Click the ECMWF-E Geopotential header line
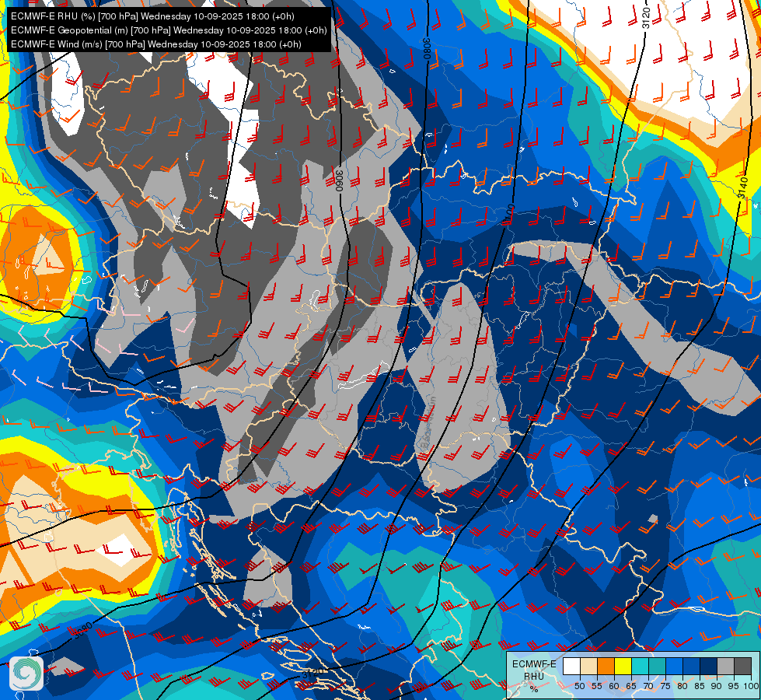This screenshot has height=700, width=761. pos(169,30)
